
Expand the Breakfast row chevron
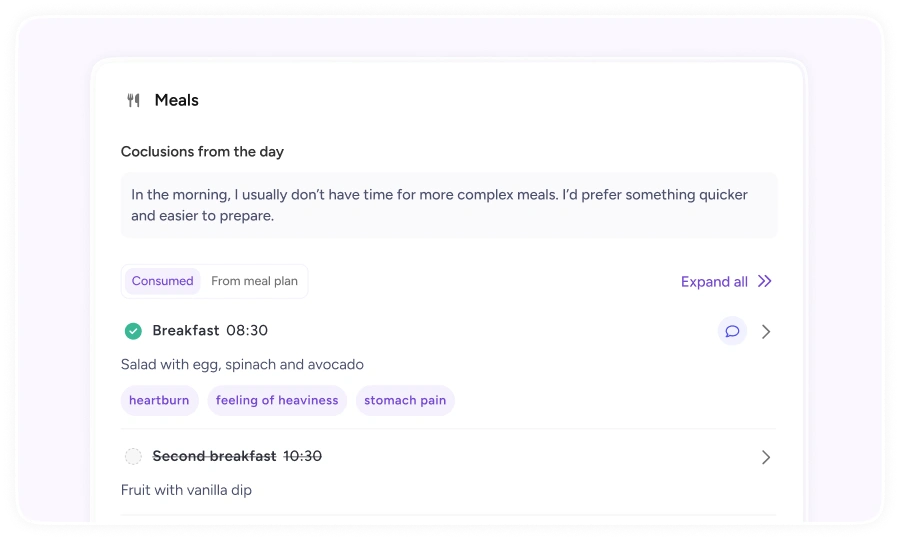766,332
